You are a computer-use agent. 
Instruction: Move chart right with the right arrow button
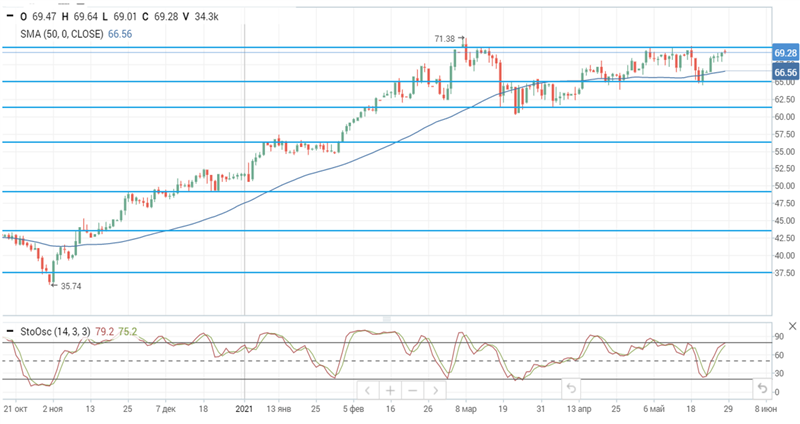point(435,391)
